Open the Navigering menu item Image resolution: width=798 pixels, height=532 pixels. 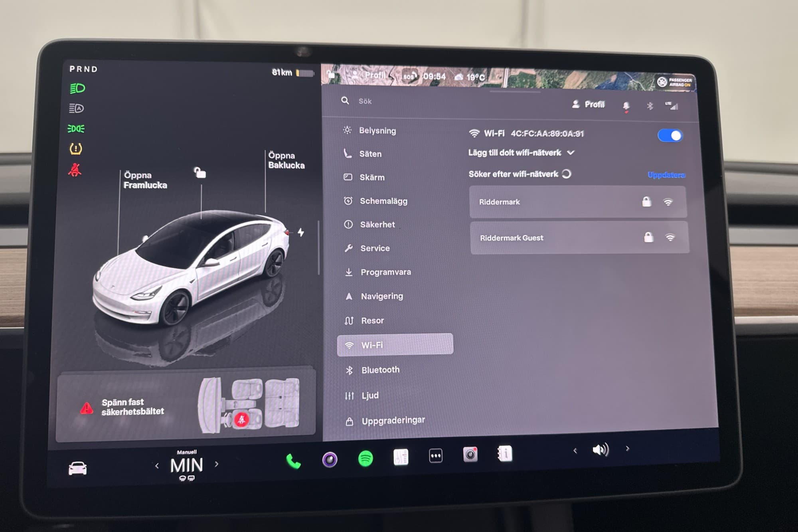click(374, 296)
